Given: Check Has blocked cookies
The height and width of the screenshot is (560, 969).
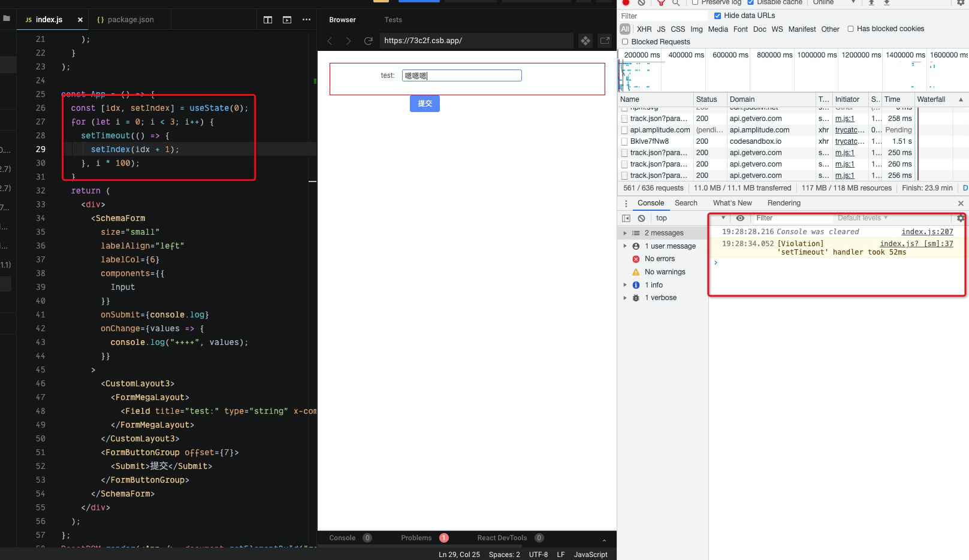Looking at the screenshot, I should (x=850, y=29).
